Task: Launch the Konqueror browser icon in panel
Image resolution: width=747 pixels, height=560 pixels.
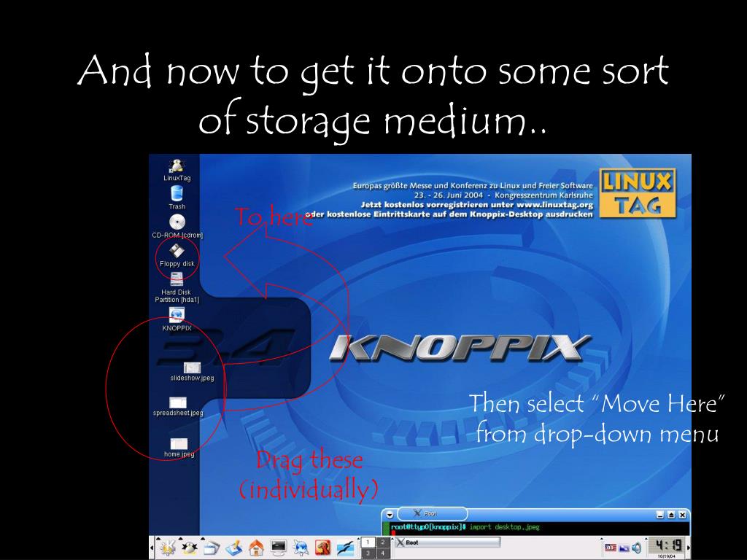Action: click(301, 548)
